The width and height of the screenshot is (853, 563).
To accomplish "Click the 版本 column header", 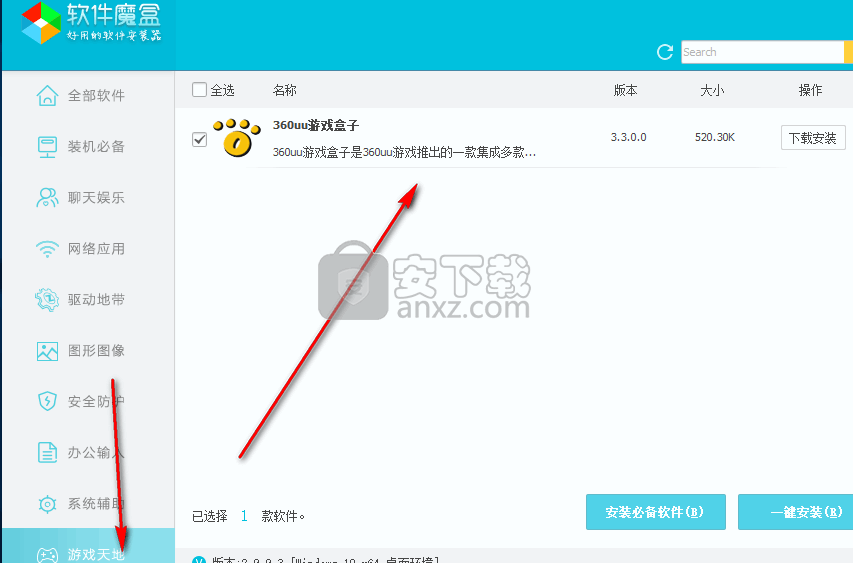I will click(626, 90).
